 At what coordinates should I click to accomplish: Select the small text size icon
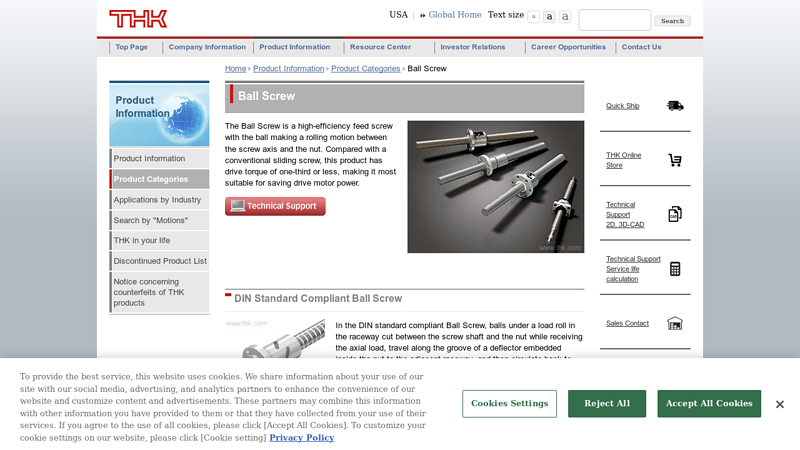point(534,17)
